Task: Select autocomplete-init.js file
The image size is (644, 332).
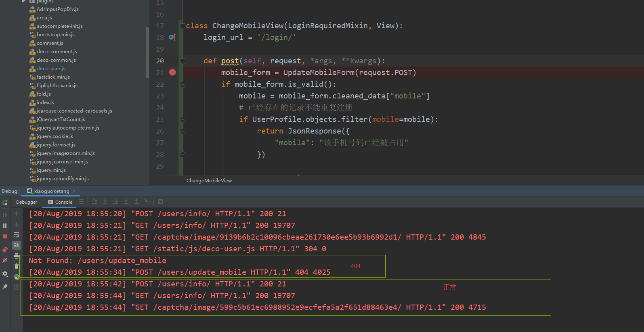Action: (59, 26)
